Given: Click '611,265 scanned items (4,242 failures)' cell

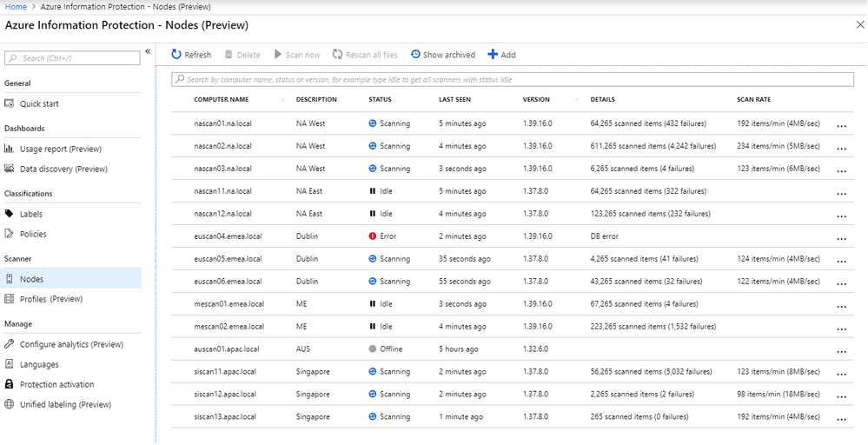Looking at the screenshot, I should (653, 146).
